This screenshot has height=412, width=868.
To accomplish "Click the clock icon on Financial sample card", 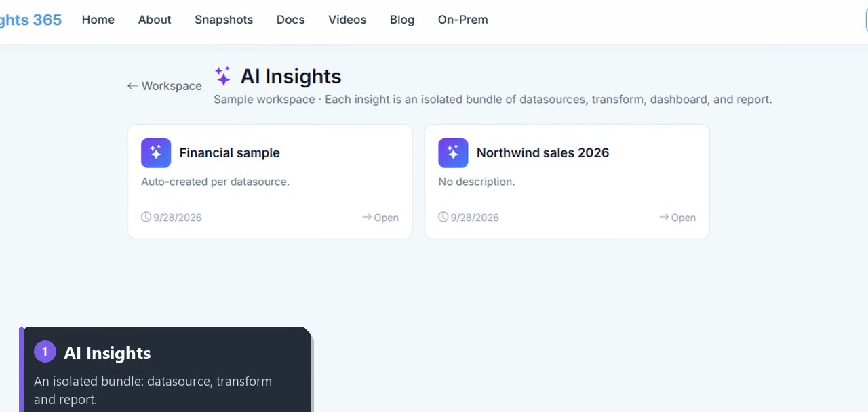I will point(146,217).
